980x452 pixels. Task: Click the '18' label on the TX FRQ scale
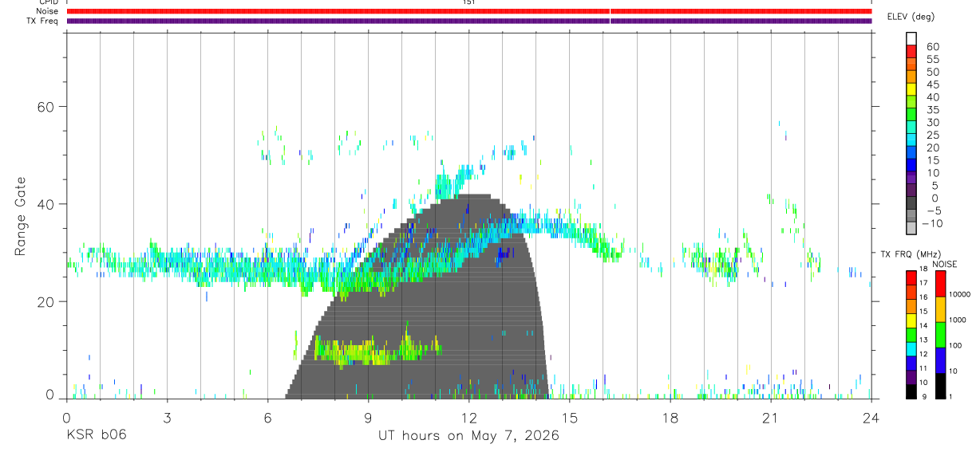click(x=923, y=269)
